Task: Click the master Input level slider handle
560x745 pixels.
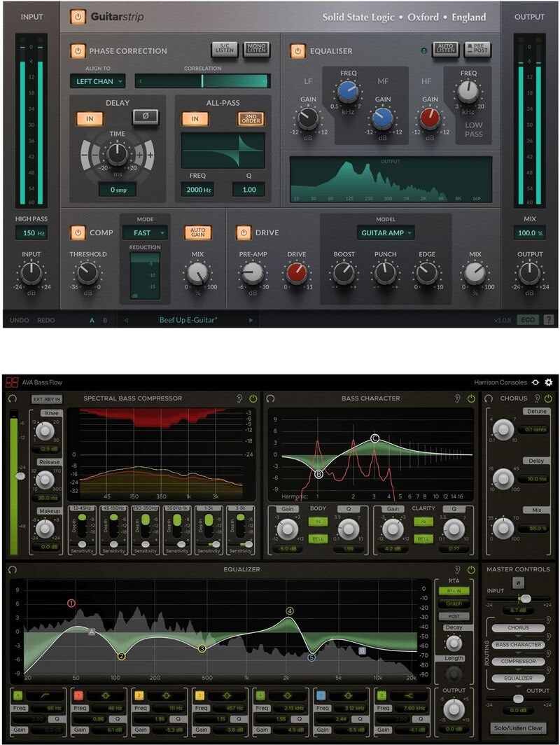Action: click(x=525, y=599)
